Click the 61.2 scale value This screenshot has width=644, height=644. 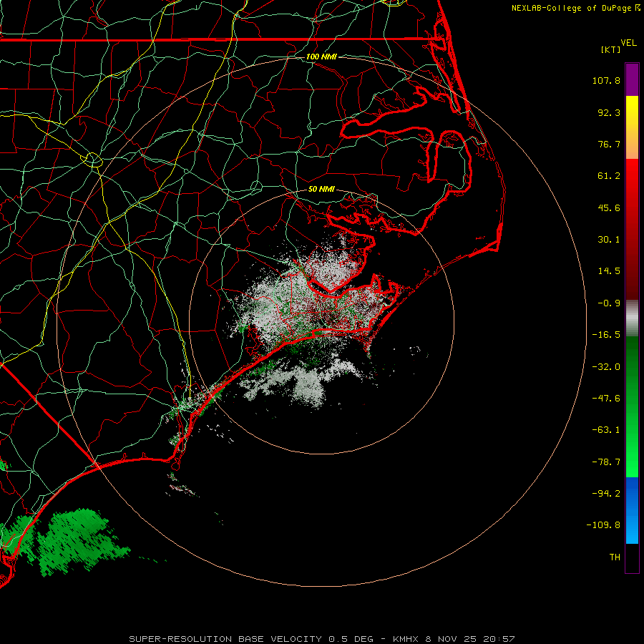(x=609, y=176)
